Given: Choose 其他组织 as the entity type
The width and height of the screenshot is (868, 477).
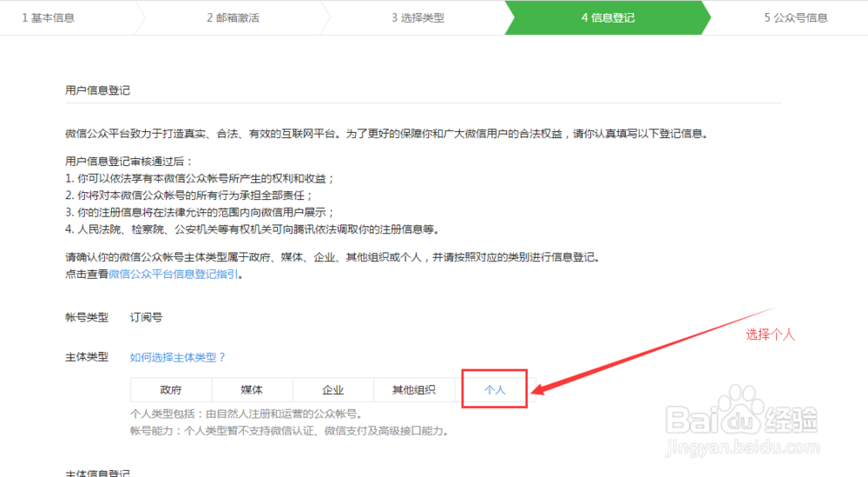Looking at the screenshot, I should tap(414, 390).
